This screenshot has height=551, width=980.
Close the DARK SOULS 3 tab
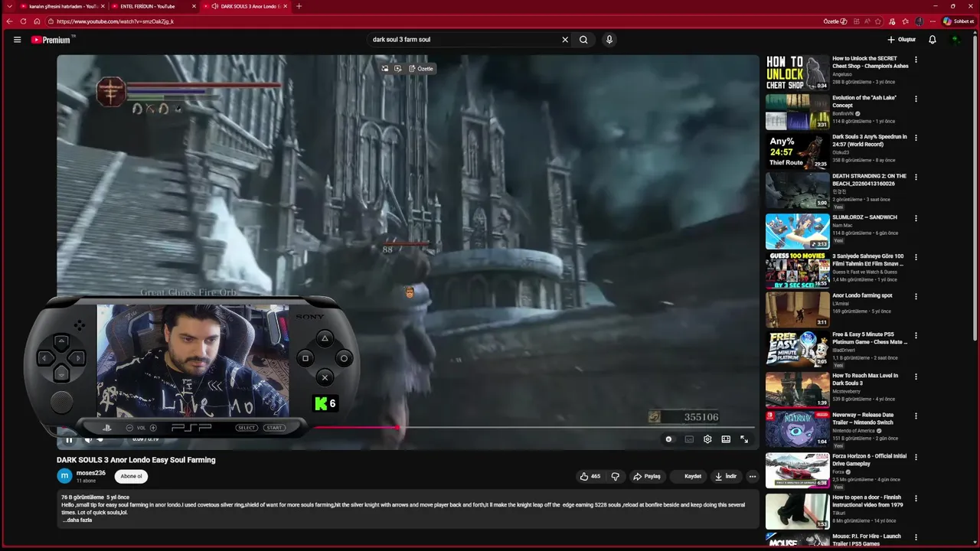pyautogui.click(x=286, y=6)
